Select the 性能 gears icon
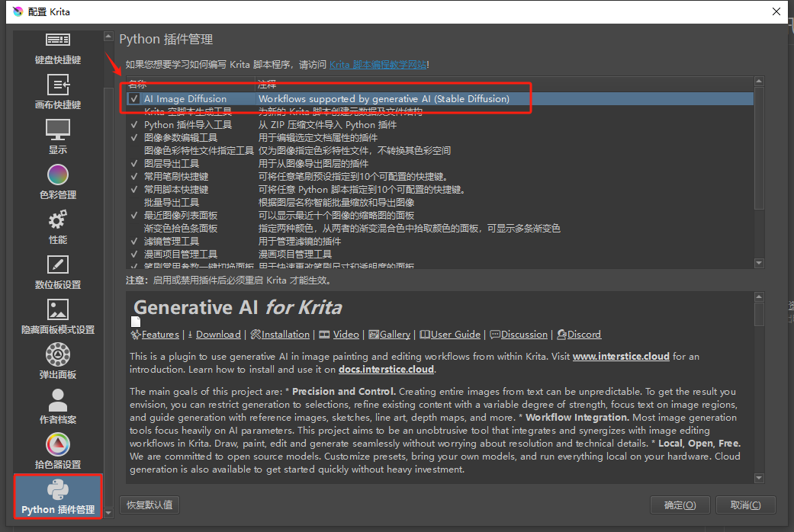The height and width of the screenshot is (532, 794). click(58, 220)
